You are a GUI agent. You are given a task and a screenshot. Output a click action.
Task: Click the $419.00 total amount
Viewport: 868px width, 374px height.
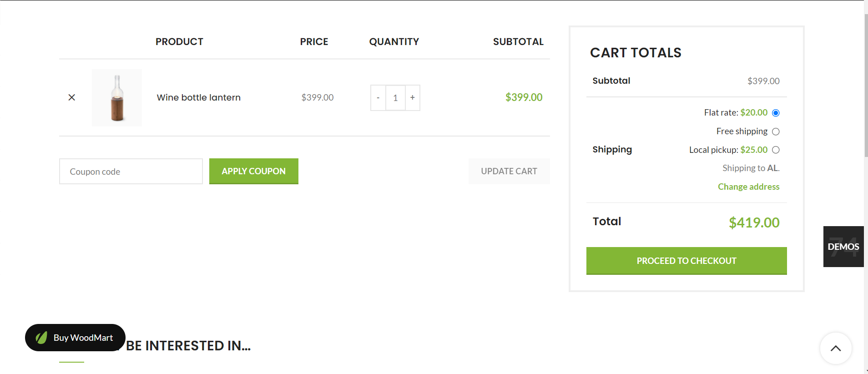point(754,222)
